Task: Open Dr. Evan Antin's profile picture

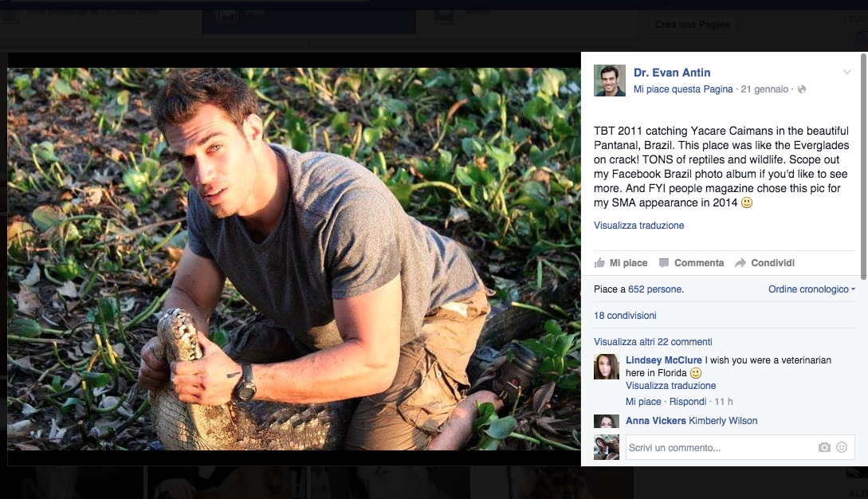Action: [610, 81]
